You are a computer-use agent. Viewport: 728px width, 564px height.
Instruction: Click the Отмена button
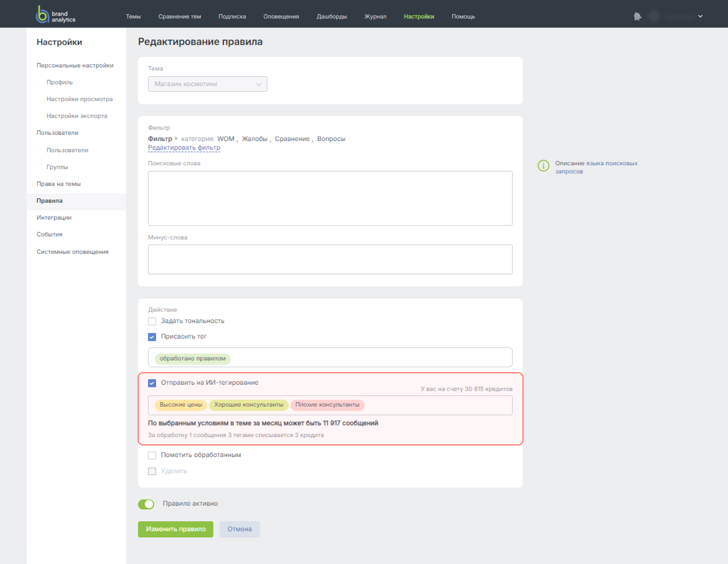click(x=239, y=529)
